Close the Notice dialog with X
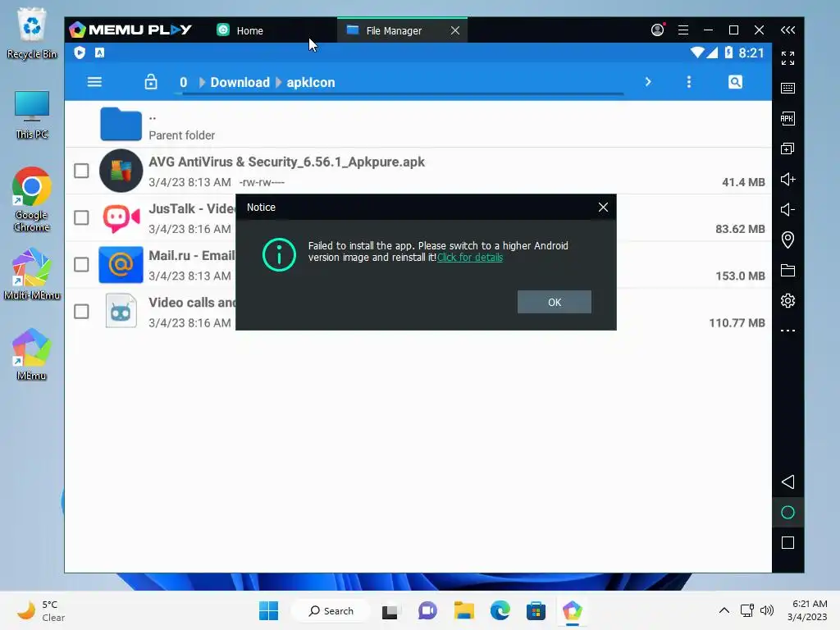The height and width of the screenshot is (630, 840). 603,208
